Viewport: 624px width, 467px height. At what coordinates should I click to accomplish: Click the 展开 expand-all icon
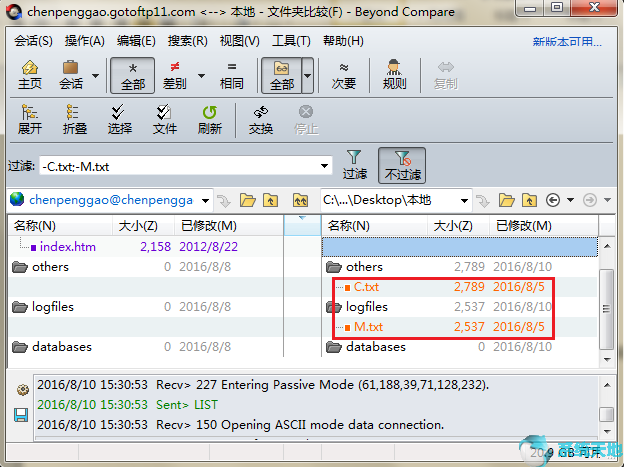tap(30, 119)
